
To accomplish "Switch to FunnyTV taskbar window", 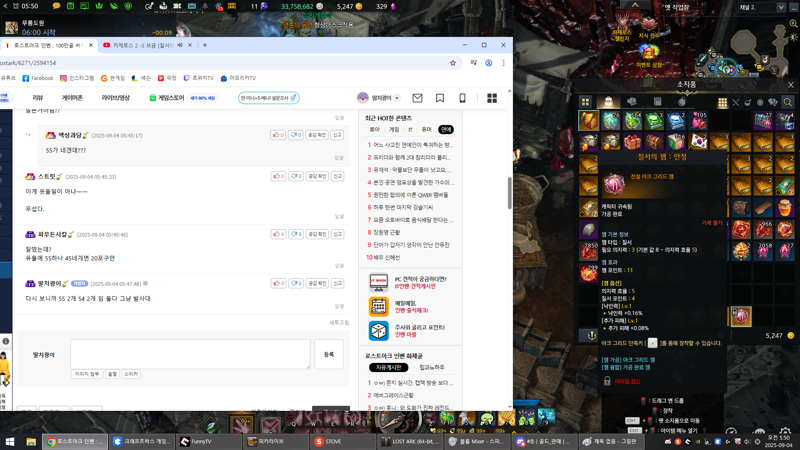I will [x=208, y=441].
